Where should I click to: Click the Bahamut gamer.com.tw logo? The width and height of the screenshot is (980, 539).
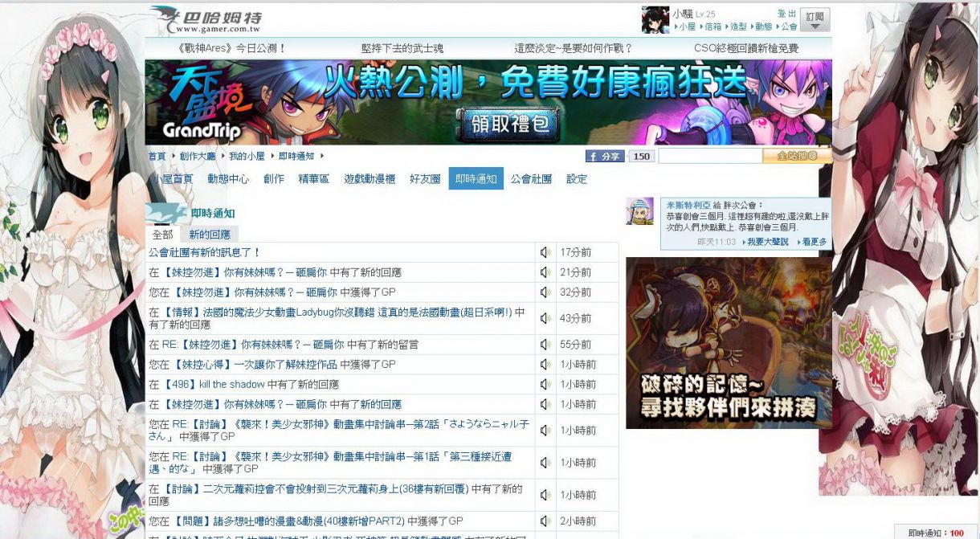tap(206, 20)
